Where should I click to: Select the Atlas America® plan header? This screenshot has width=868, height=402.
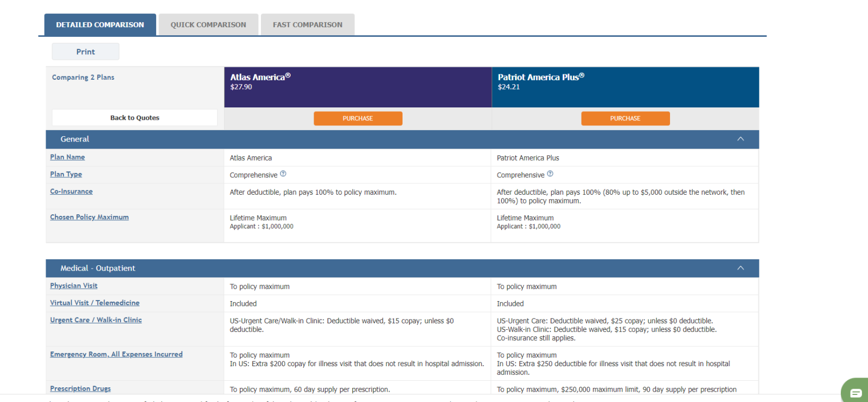(x=358, y=87)
